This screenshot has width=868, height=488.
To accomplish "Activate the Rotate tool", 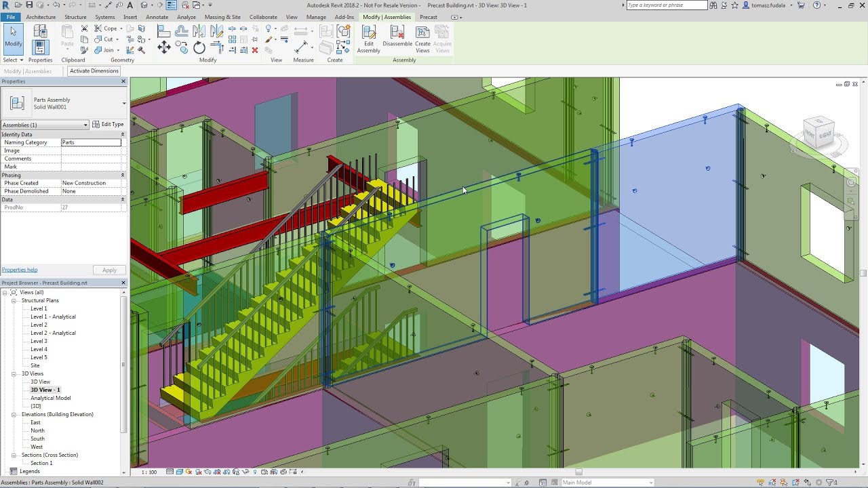I will click(x=199, y=49).
